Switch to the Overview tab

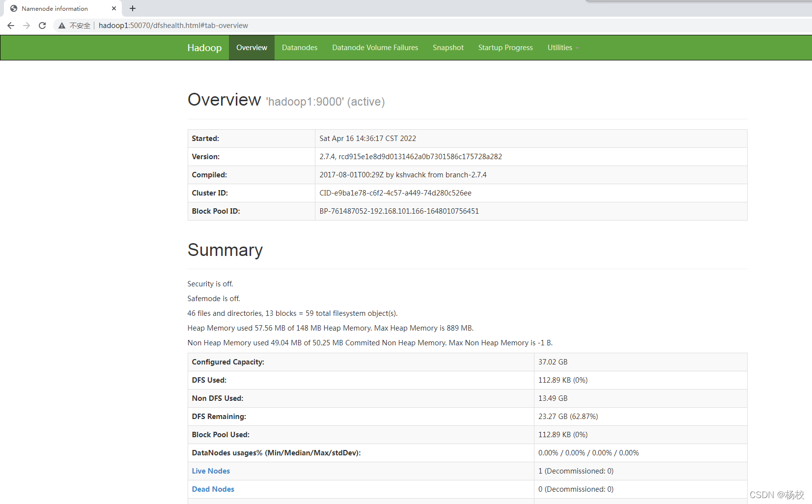[252, 48]
